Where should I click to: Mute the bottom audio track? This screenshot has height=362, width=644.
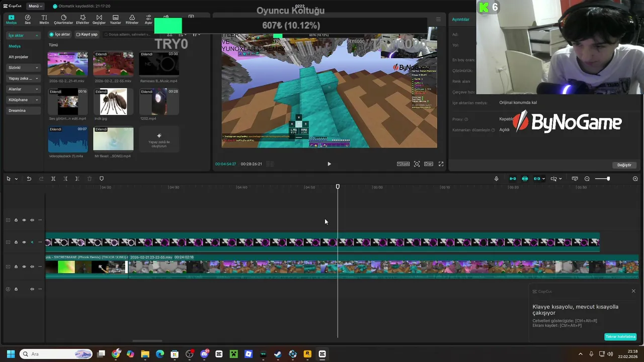32,289
